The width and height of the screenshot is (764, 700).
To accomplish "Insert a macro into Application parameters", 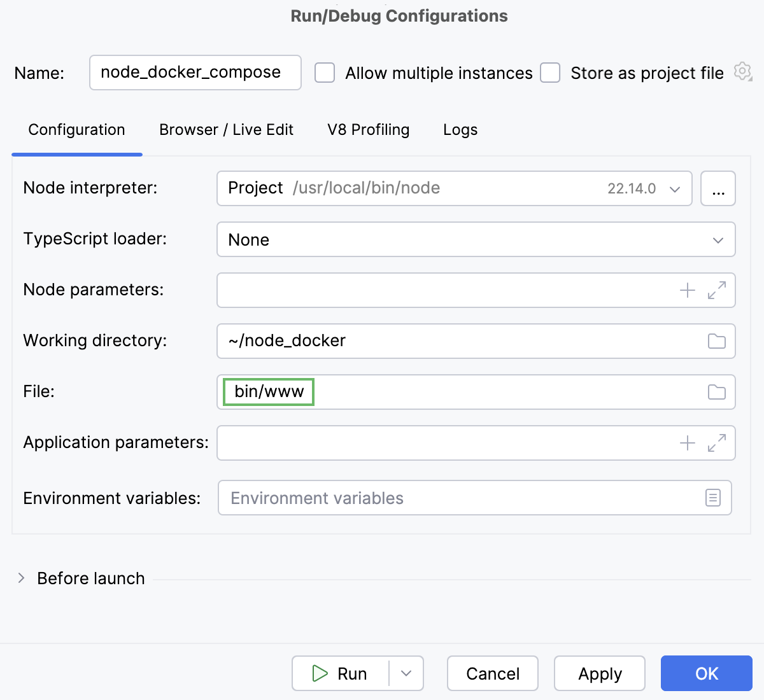I will coord(687,443).
